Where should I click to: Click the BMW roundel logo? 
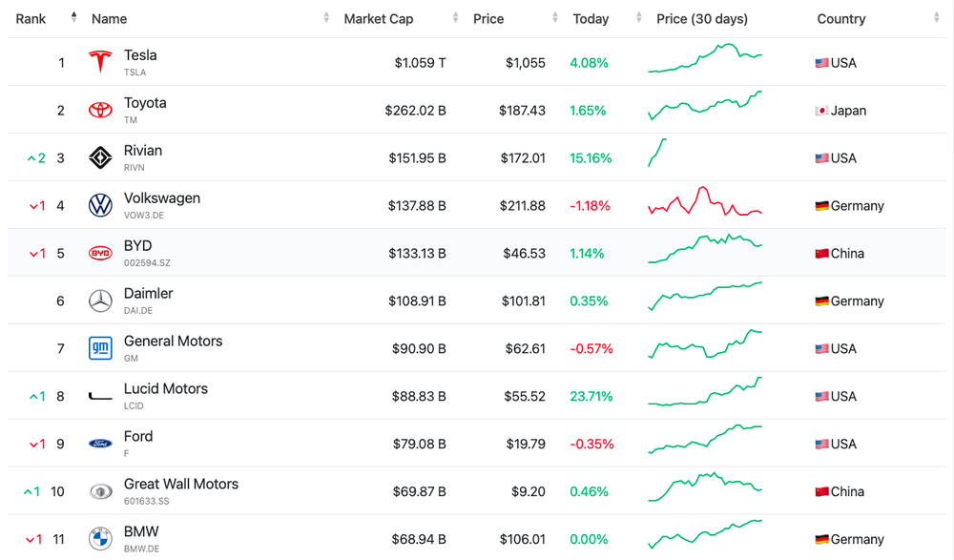(x=100, y=539)
